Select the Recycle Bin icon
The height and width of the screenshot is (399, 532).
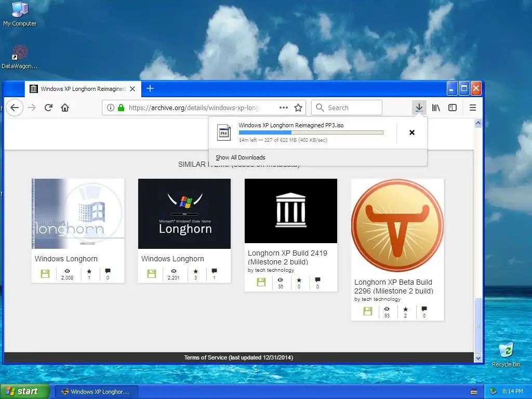click(x=506, y=354)
